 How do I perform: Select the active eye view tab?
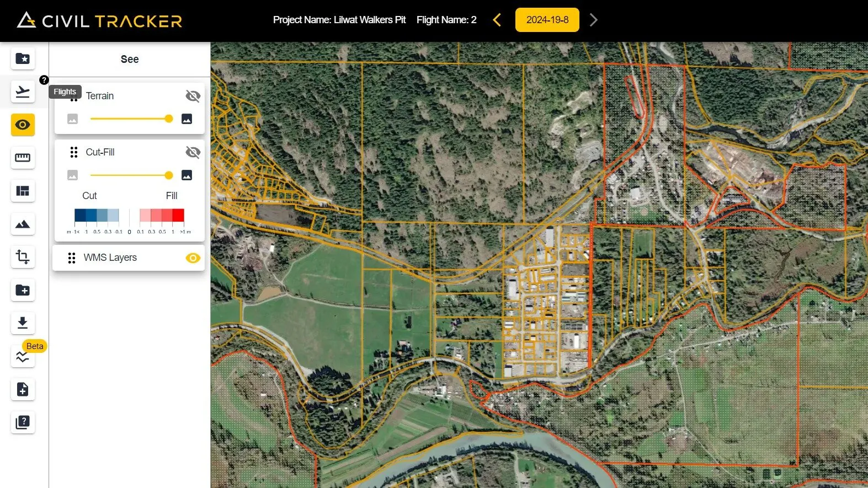(23, 125)
